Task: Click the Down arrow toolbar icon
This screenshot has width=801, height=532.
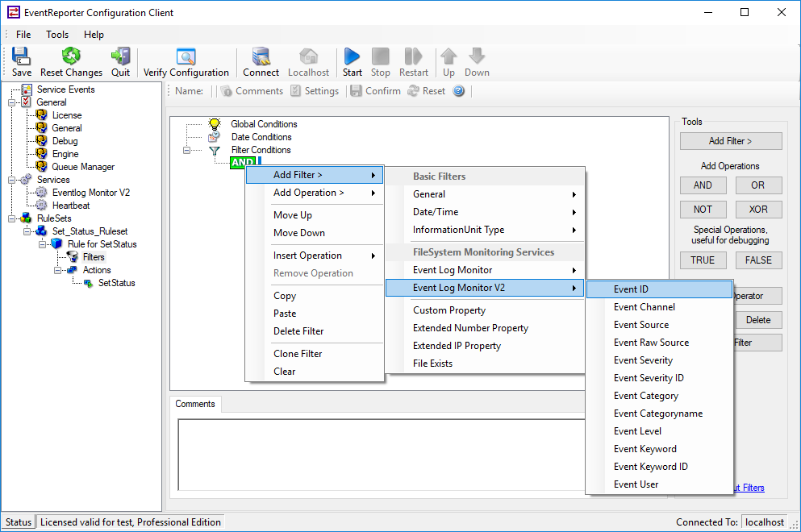Action: 477,56
